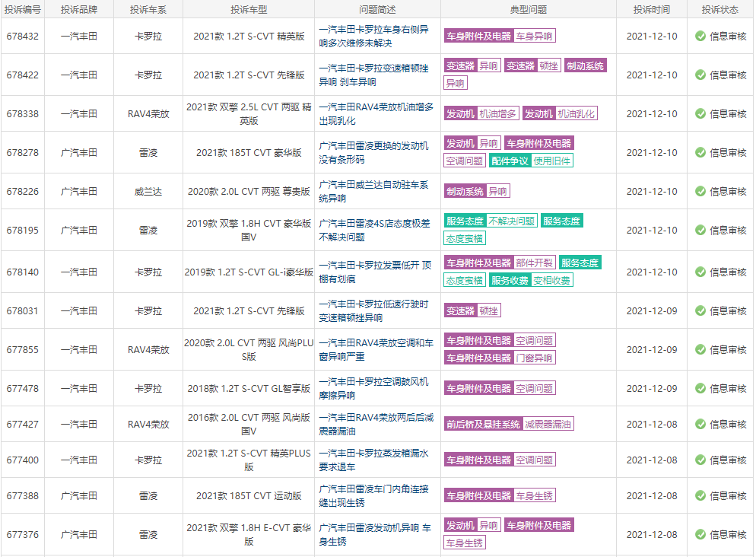The image size is (756, 557).
Task: Click 变相收费 tag in complaint 678140
Action: coord(552,281)
